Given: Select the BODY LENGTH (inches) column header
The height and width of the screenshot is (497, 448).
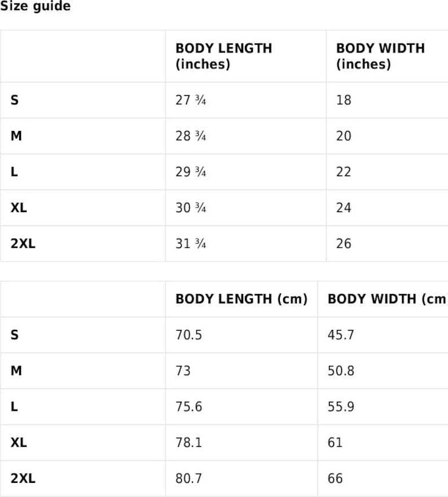Looking at the screenshot, I should tap(223, 56).
